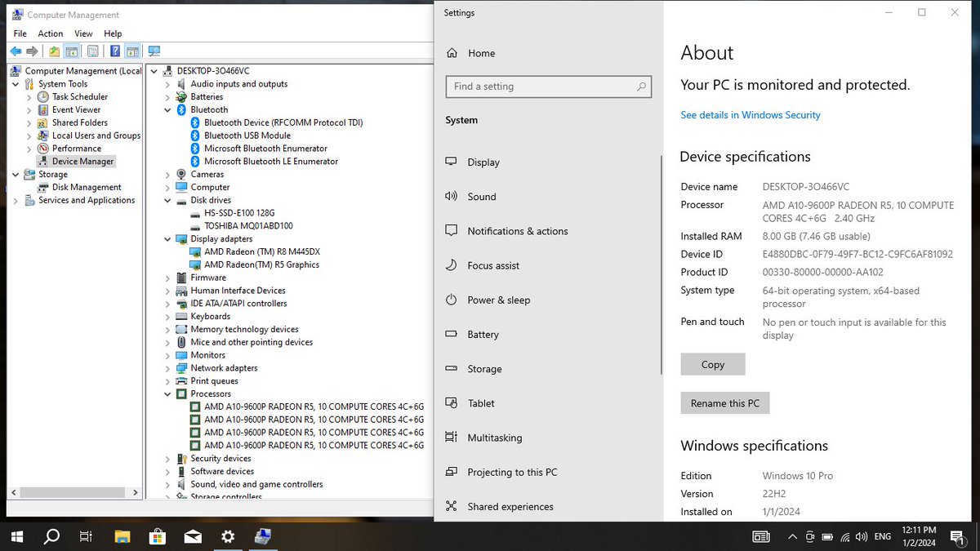Select TOSHIBA MQ01ABD100 disk drive
The image size is (980, 551).
(248, 226)
